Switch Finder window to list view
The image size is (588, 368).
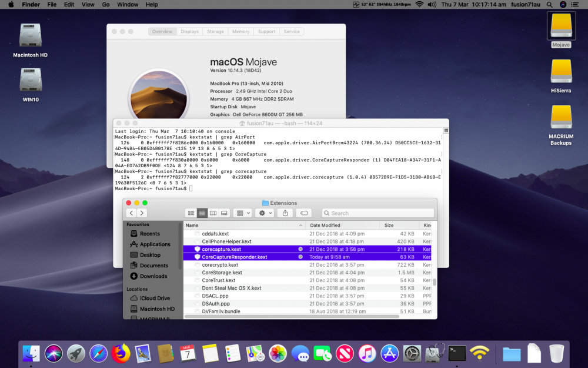point(202,213)
